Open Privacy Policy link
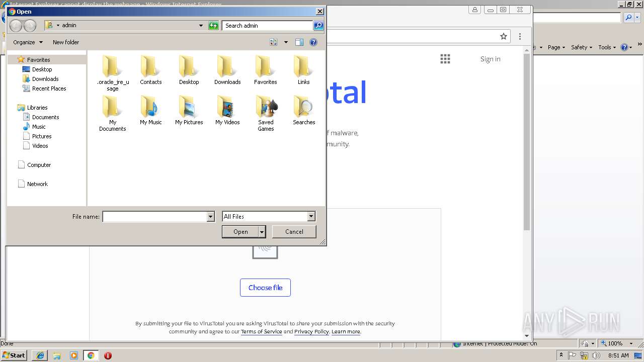Screen dimensions: 644x362 coord(311,332)
